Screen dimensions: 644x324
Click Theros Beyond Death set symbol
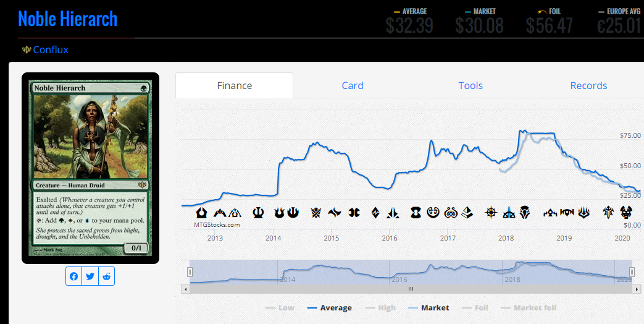625,213
